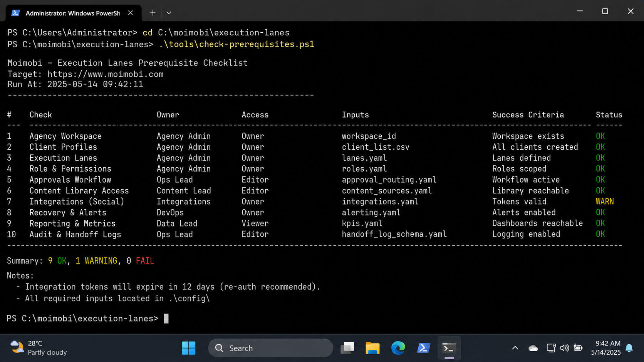644x362 pixels.
Task: Click the 'Approvals Workflow' check name
Action: click(70, 180)
